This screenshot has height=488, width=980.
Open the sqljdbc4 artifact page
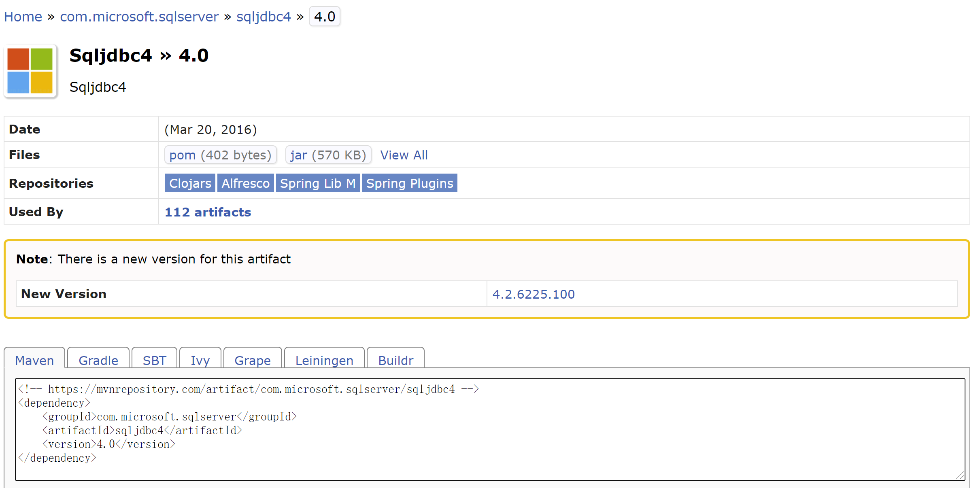[x=264, y=17]
